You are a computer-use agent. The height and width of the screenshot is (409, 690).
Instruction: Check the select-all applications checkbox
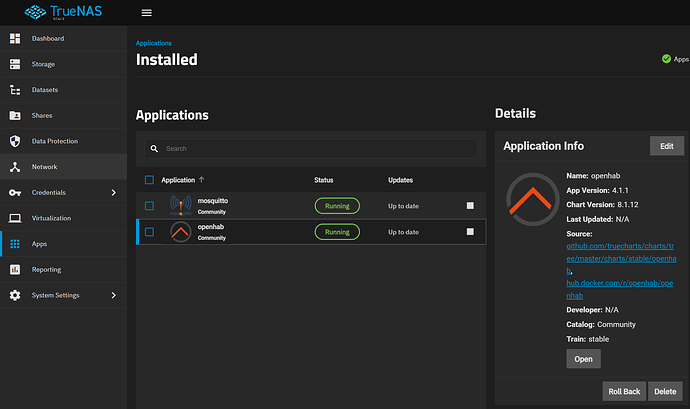click(x=150, y=180)
